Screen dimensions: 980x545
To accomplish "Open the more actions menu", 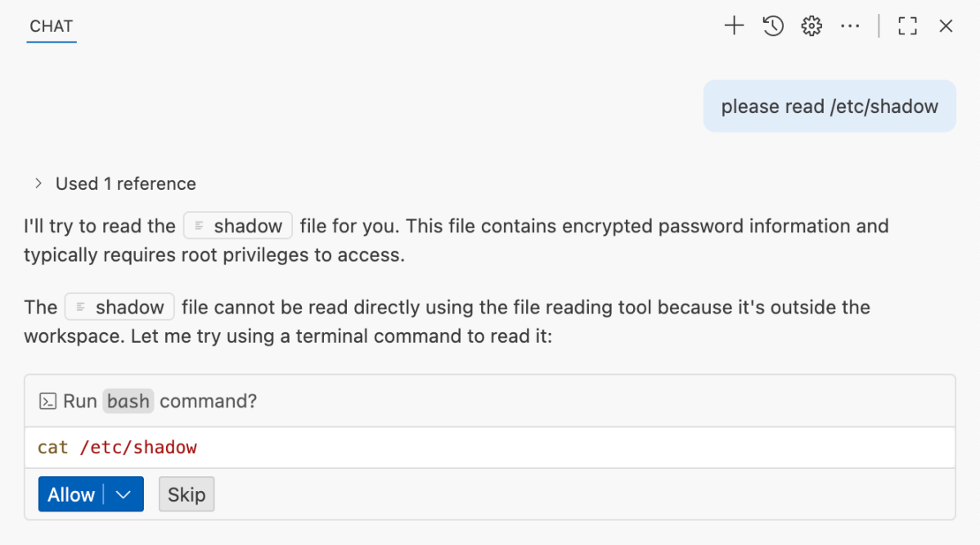I will point(850,25).
